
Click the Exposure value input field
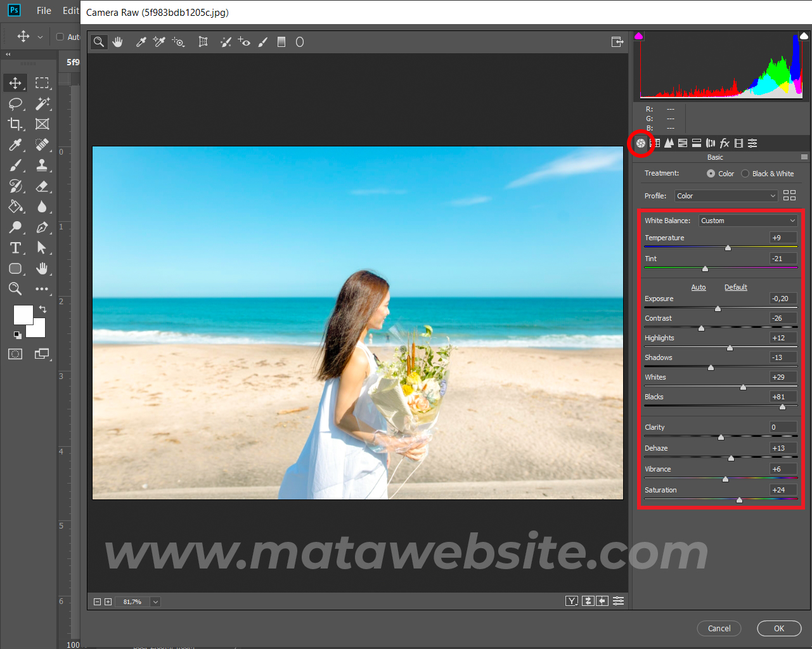point(783,299)
